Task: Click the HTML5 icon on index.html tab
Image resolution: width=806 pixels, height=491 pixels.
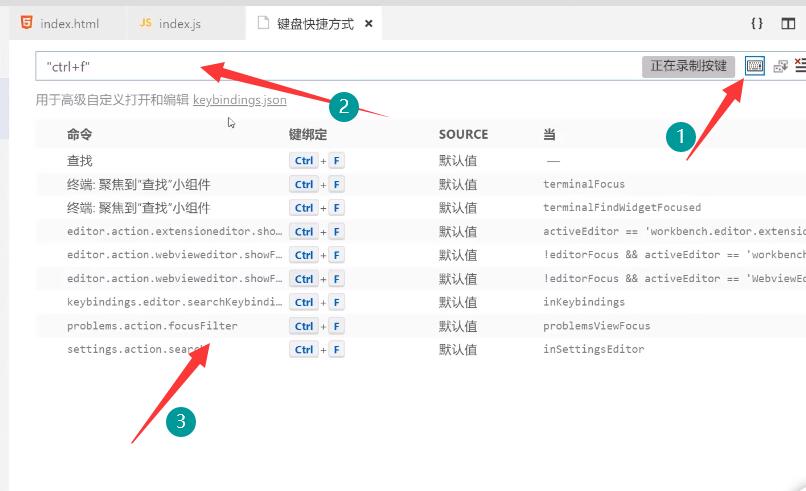Action: [26, 23]
